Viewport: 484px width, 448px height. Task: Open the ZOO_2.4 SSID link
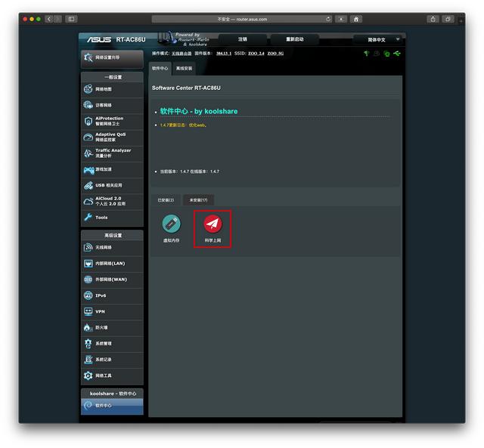click(x=256, y=54)
